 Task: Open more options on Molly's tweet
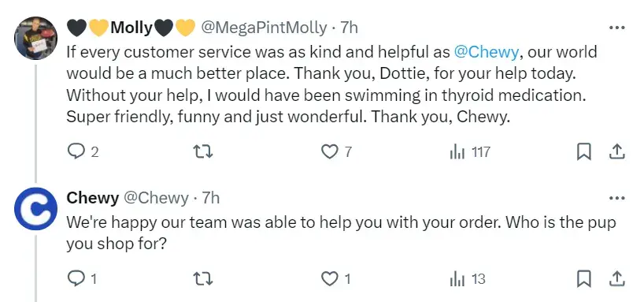tap(616, 28)
